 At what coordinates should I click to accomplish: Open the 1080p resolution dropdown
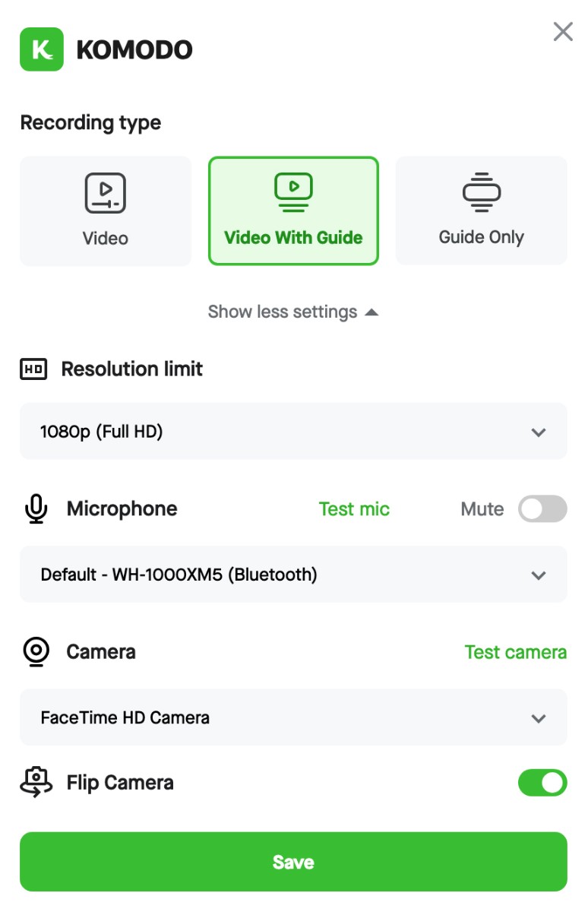pos(293,432)
